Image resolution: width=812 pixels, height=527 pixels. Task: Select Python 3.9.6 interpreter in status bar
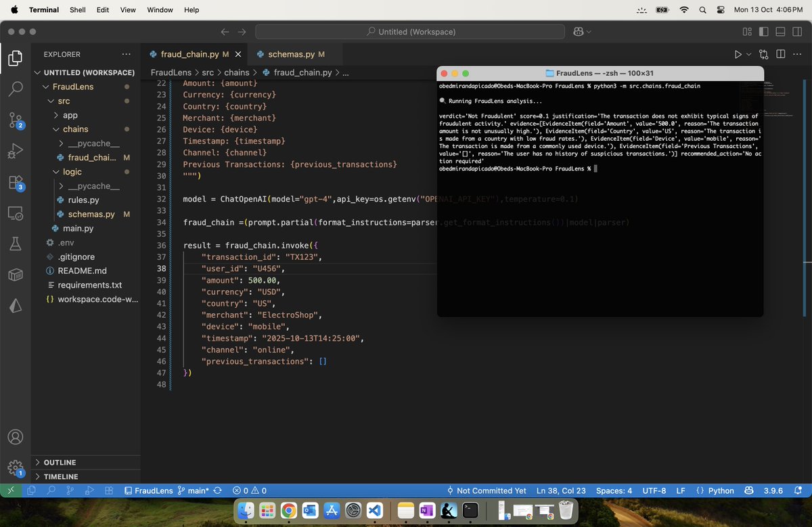coord(773,490)
